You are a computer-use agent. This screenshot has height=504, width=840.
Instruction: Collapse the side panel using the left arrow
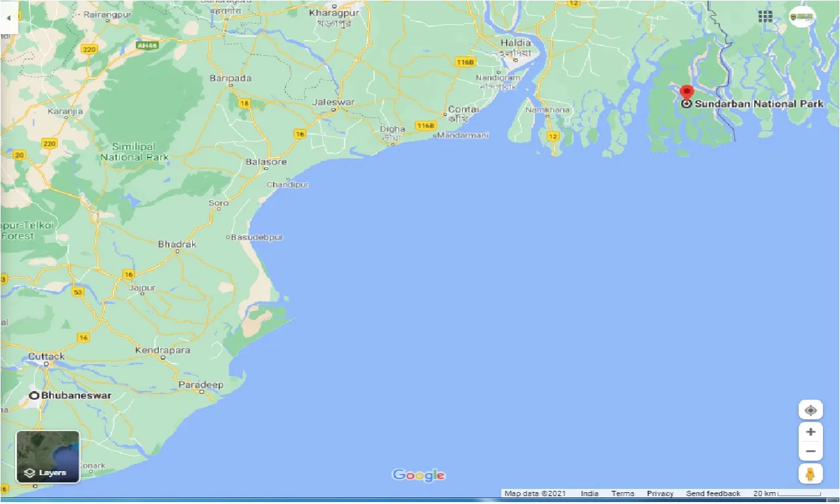click(x=7, y=18)
